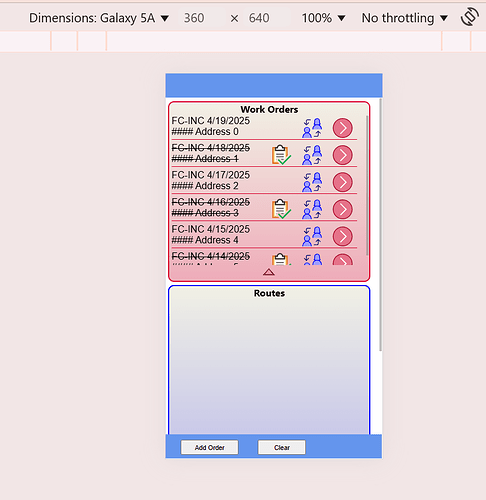
Task: Click clipboard checkmark icon for Address 3
Action: click(281, 209)
